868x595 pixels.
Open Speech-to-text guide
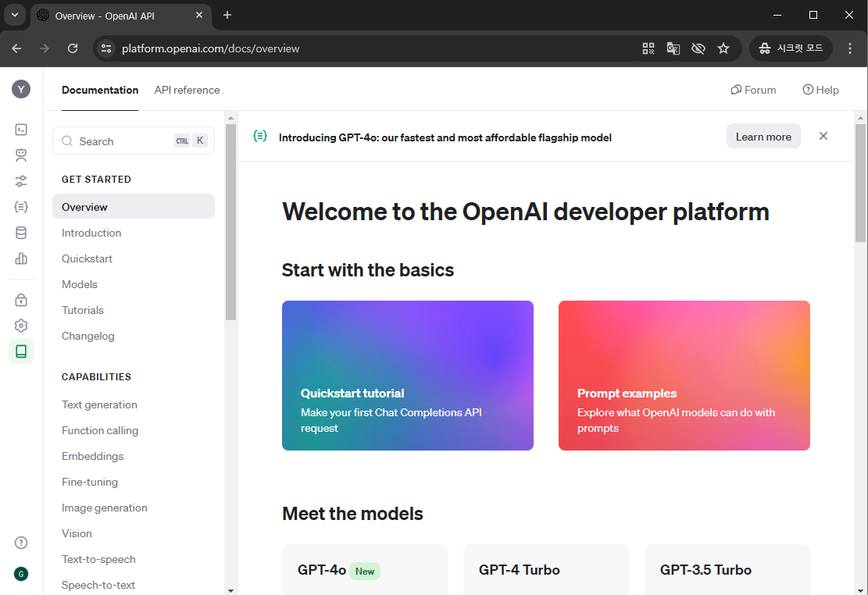coord(98,585)
